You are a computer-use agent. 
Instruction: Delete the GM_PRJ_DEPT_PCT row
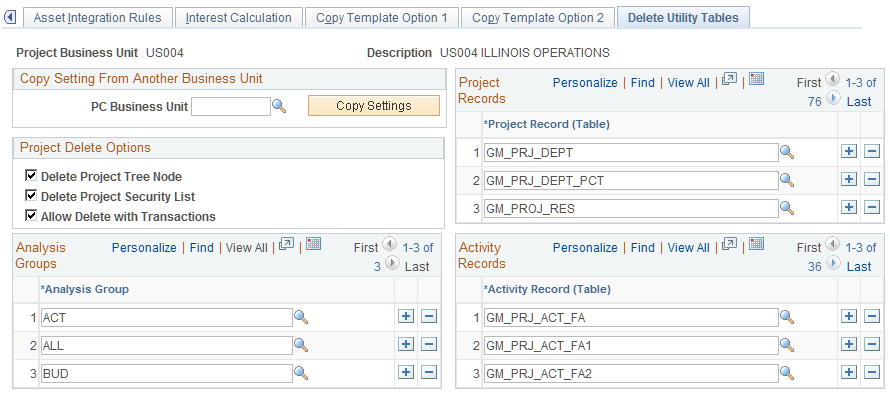point(871,179)
